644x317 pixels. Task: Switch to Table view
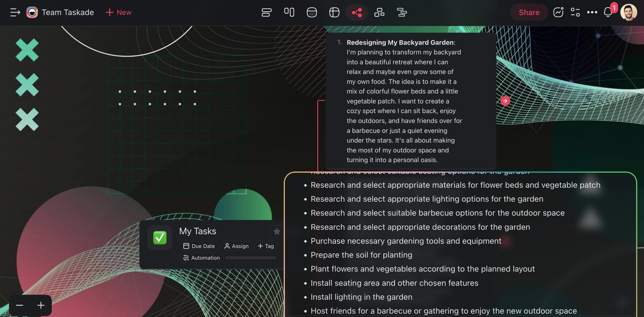(x=334, y=12)
